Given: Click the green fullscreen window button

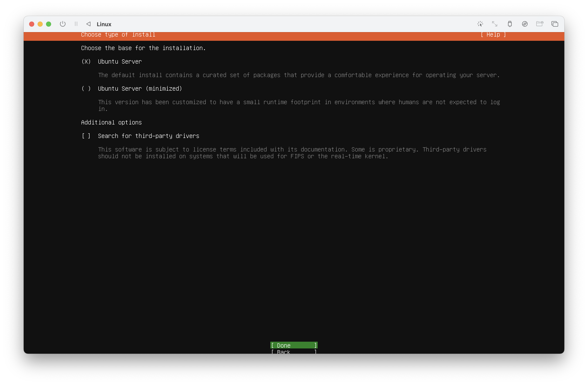Looking at the screenshot, I should pyautogui.click(x=49, y=24).
